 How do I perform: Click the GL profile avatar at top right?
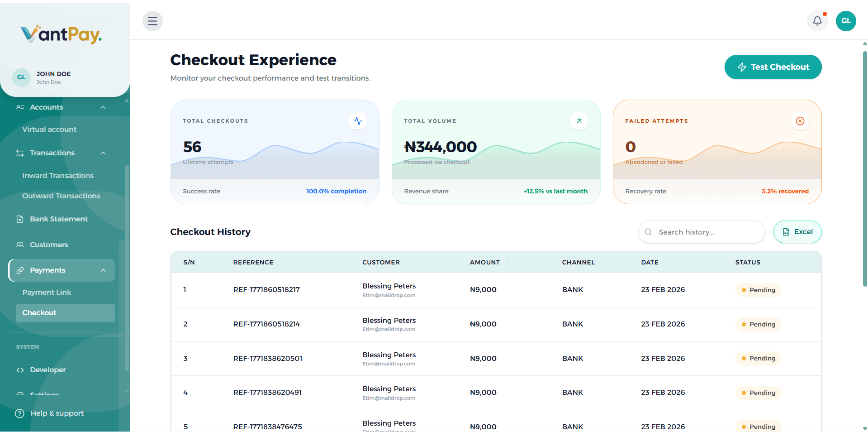point(845,21)
